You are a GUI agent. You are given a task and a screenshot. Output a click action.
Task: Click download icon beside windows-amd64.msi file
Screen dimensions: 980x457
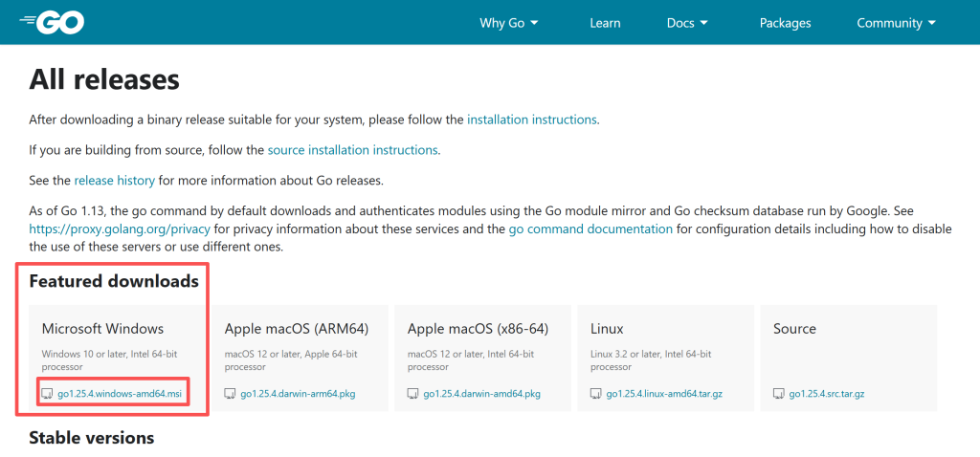48,394
